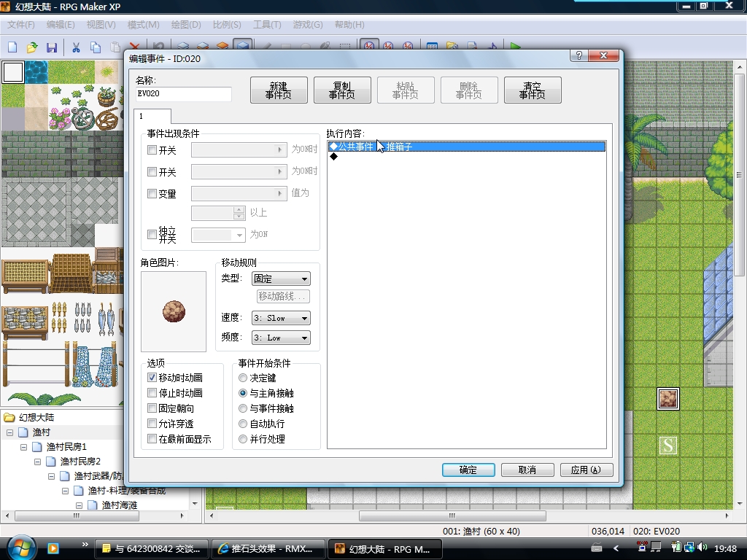Open the 文件(F) menu

point(21,24)
